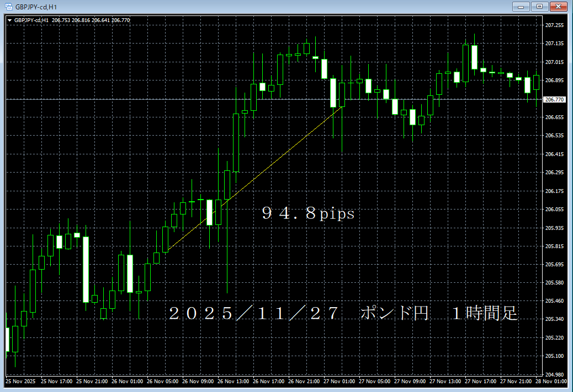Click the 28 Nov 01:00 time axis label
This screenshot has width=573, height=392.
(551, 382)
